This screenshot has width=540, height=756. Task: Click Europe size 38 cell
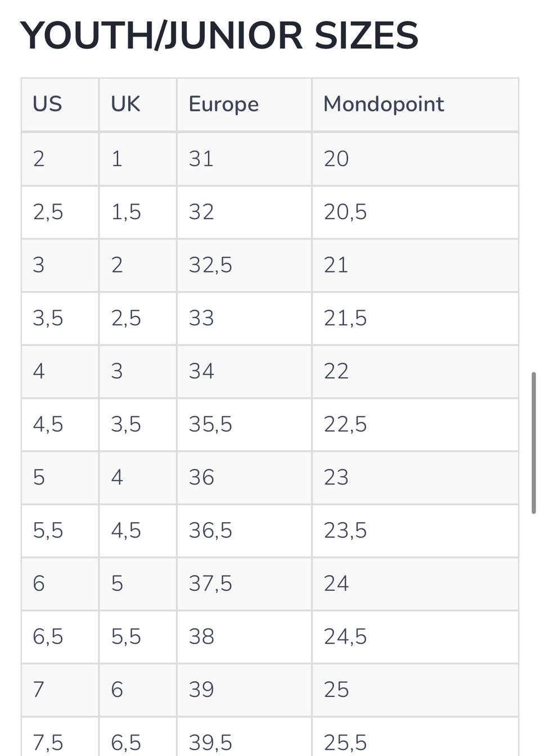point(201,637)
